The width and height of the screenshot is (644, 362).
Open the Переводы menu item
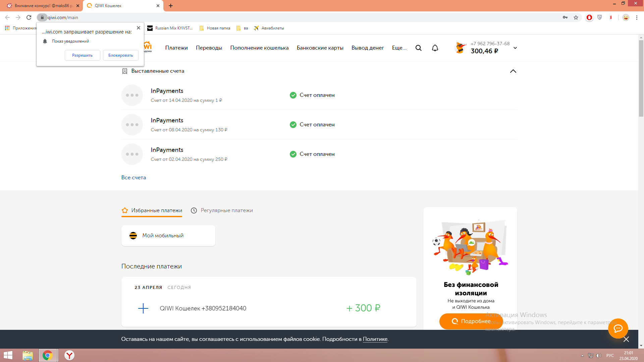(x=209, y=48)
